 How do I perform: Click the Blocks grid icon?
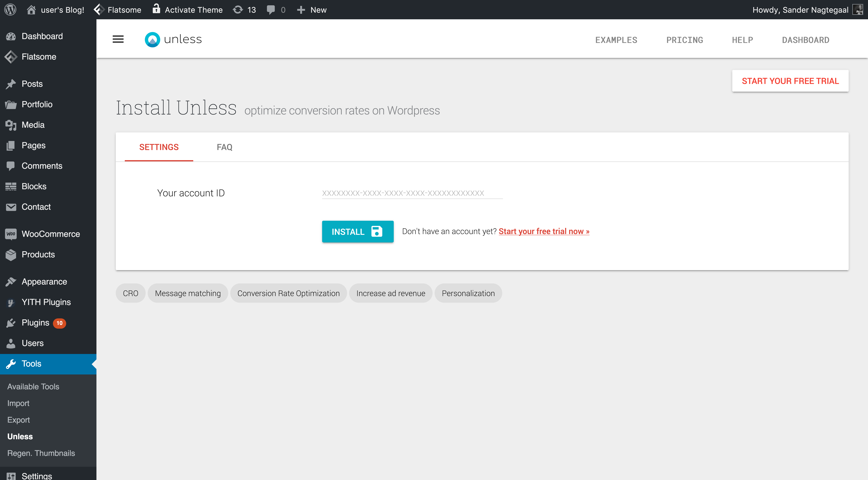pos(11,186)
